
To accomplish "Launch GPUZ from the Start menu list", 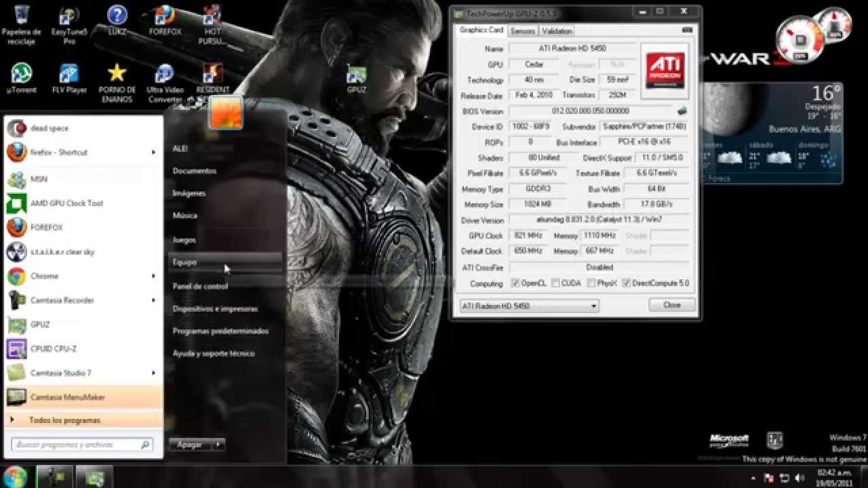I will click(83, 325).
